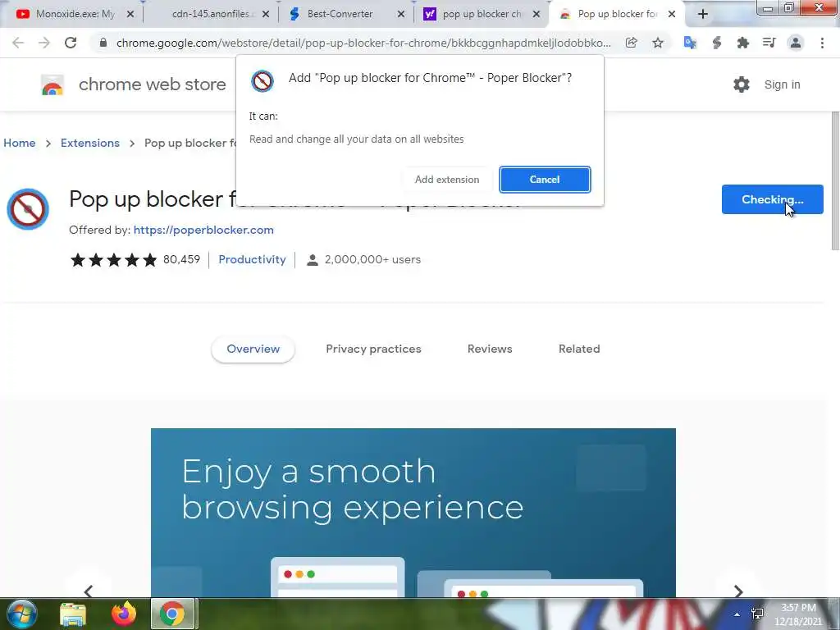Click the Enjoy a smooth browsing screenshot
The width and height of the screenshot is (840, 630).
(413, 513)
